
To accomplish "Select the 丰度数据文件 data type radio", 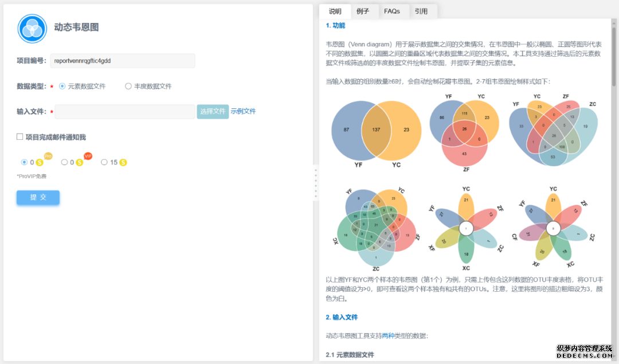I will [128, 87].
